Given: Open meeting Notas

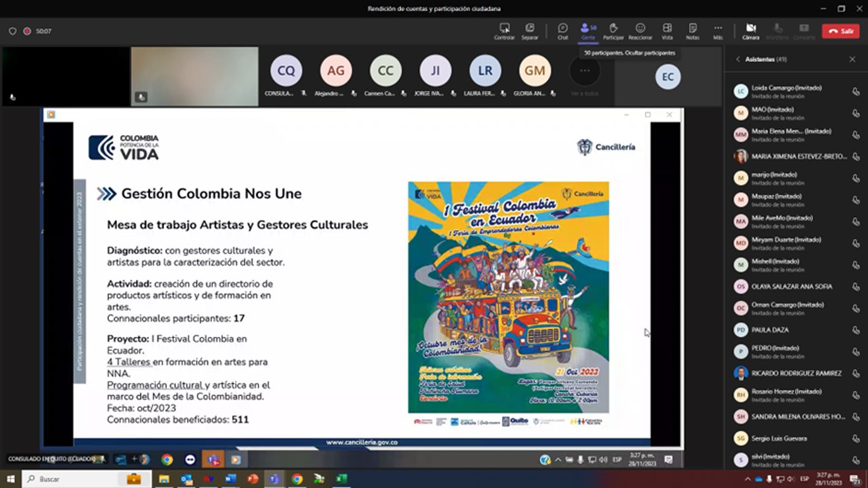Looking at the screenshot, I should (692, 31).
